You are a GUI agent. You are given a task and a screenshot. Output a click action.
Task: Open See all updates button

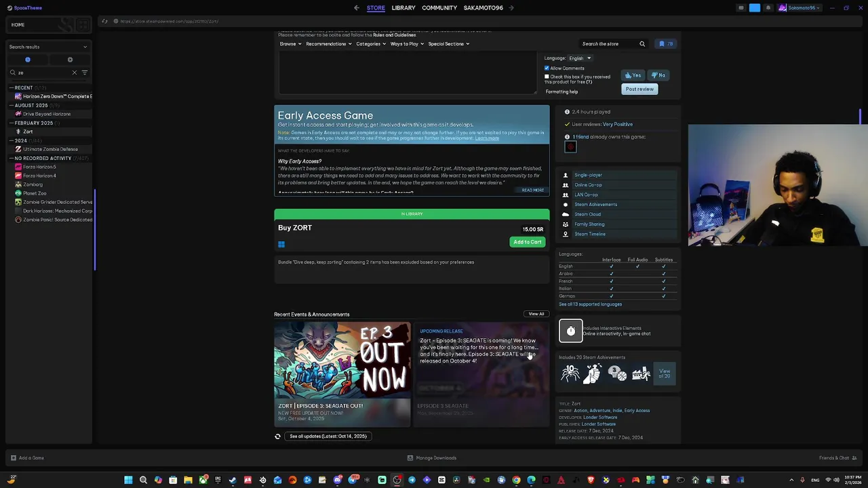point(328,436)
